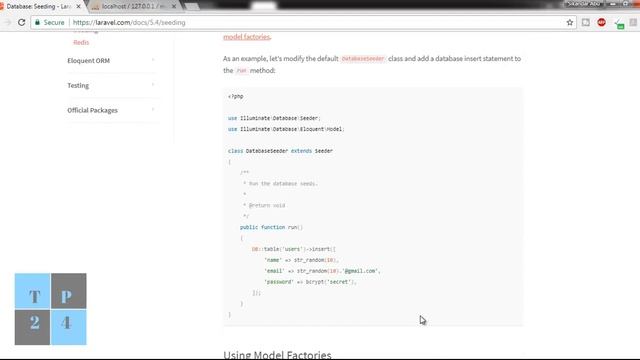This screenshot has height=360, width=640.
Task: Switch to the localhost / 127.0.0.1 tab
Action: [133, 7]
